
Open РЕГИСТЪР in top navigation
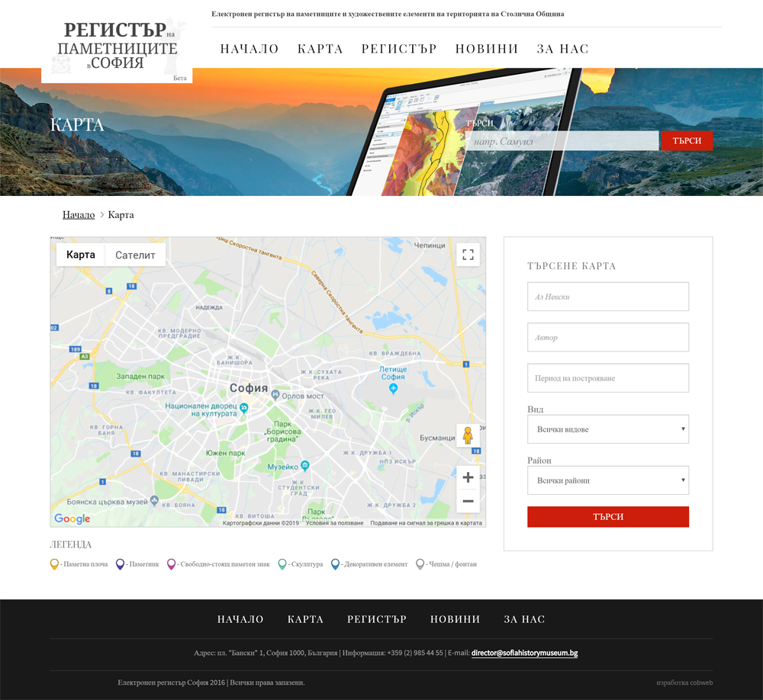pyautogui.click(x=399, y=49)
